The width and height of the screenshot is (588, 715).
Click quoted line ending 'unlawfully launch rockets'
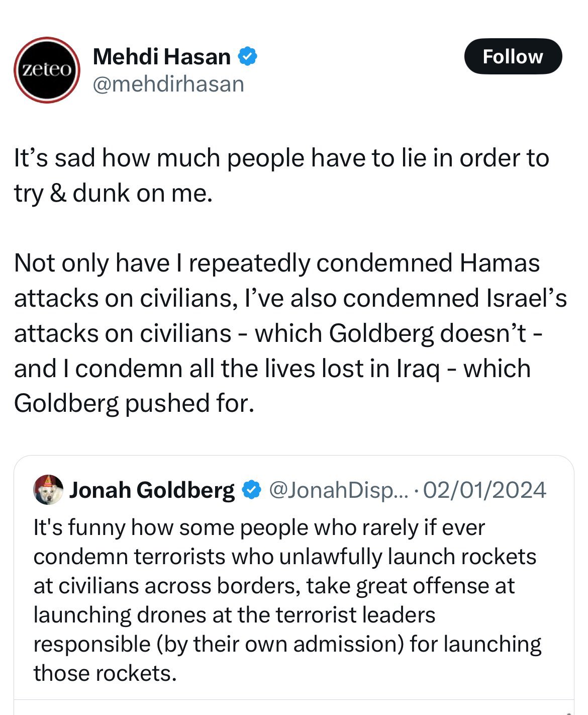[x=284, y=557]
